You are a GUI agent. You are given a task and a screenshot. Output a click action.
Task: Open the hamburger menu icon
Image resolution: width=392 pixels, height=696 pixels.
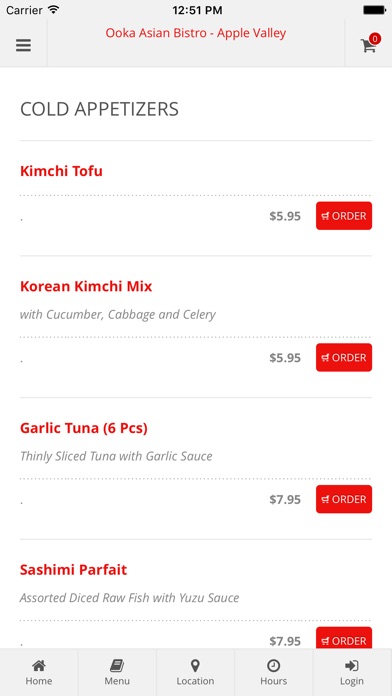[24, 45]
